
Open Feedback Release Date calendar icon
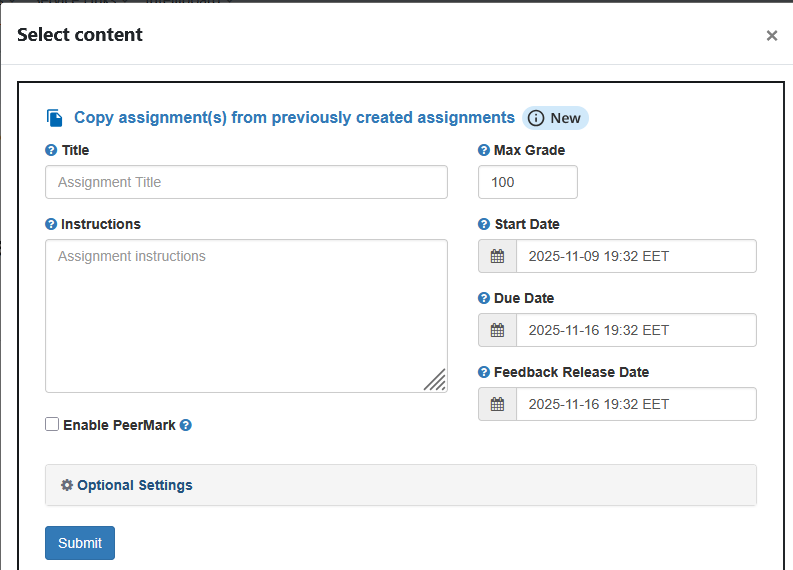[498, 404]
